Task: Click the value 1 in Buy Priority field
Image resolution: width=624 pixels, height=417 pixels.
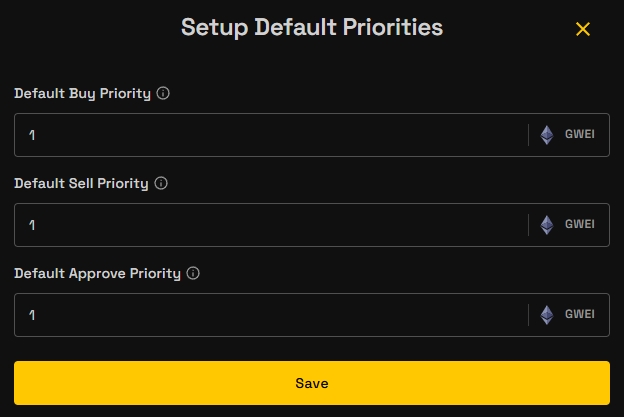Action: click(x=32, y=135)
